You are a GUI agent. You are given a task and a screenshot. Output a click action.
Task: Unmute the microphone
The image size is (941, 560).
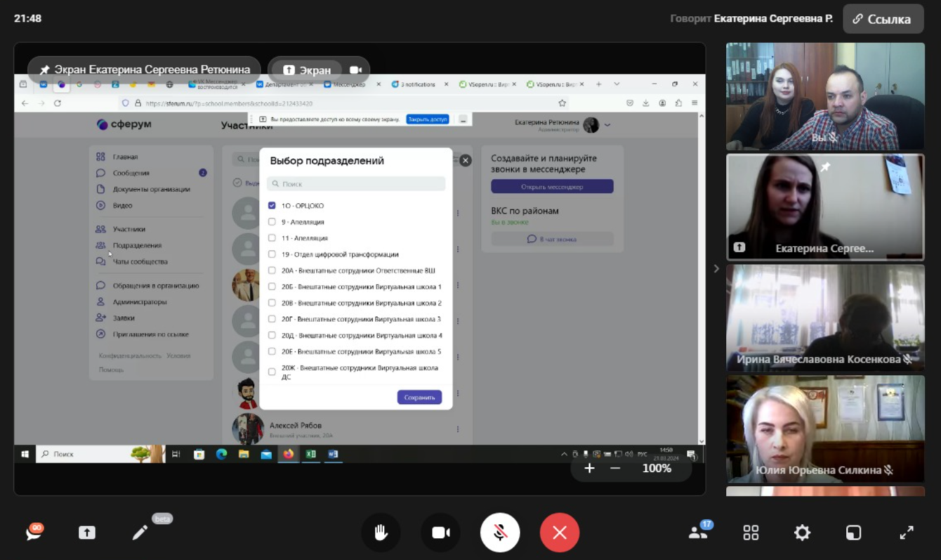pyautogui.click(x=500, y=533)
